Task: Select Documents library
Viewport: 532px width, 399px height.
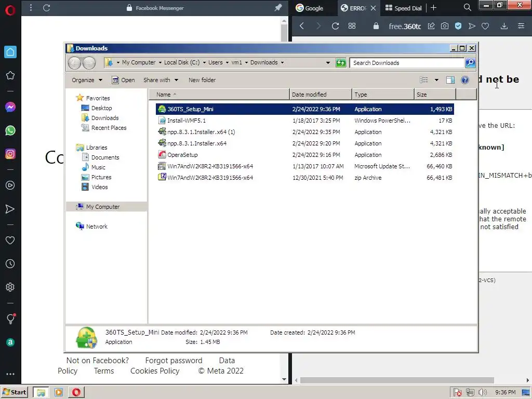Action: coord(100,157)
